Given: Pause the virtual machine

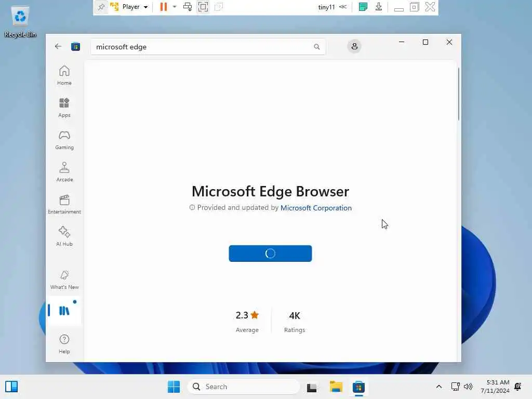Looking at the screenshot, I should click(x=164, y=7).
